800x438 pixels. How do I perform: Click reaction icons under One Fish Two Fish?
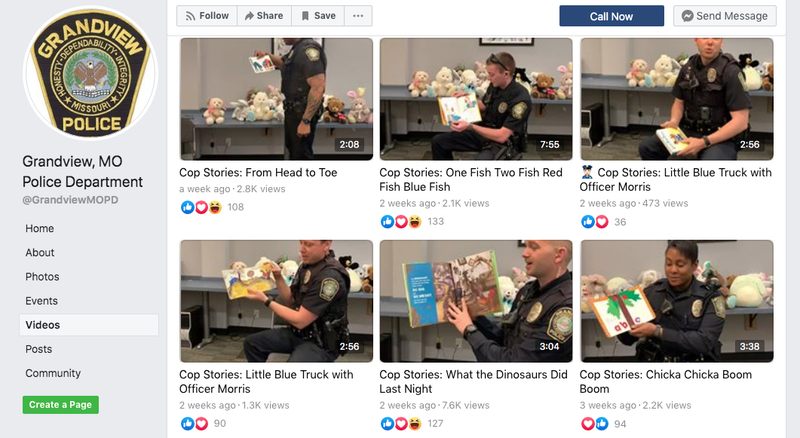tap(401, 221)
